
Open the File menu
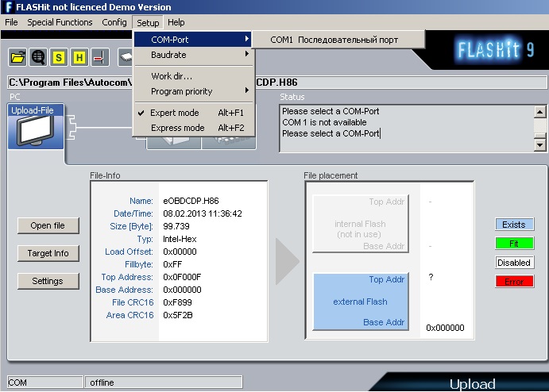point(11,22)
